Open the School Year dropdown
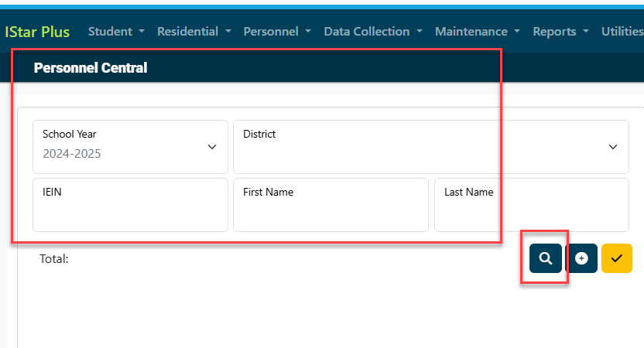The height and width of the screenshot is (348, 644). tap(130, 147)
